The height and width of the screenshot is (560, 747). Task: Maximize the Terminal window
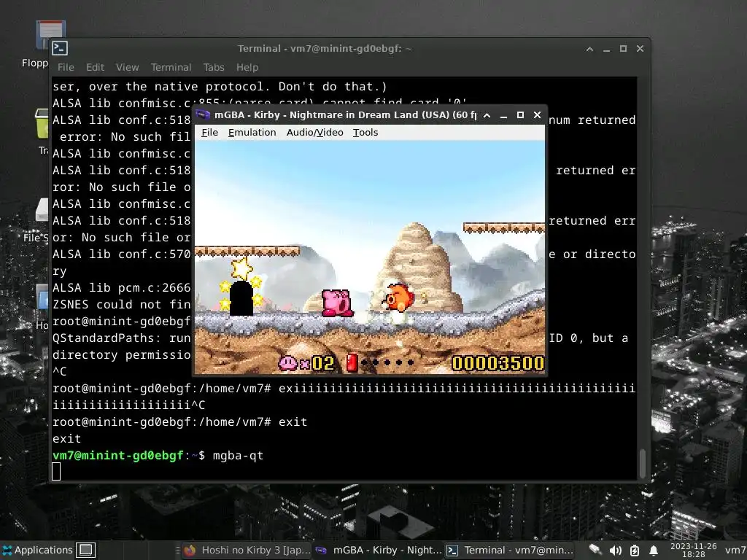click(x=623, y=49)
